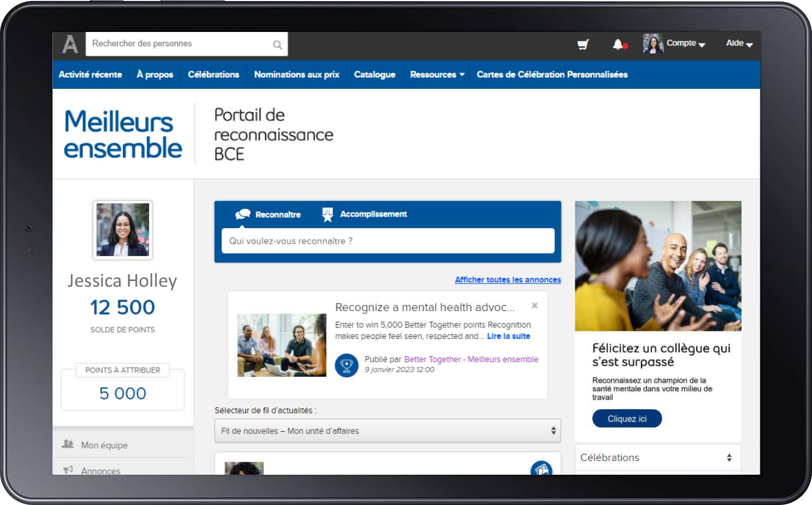The height and width of the screenshot is (505, 812).
Task: Open the announcement group photo thumbnail
Action: coord(282,345)
